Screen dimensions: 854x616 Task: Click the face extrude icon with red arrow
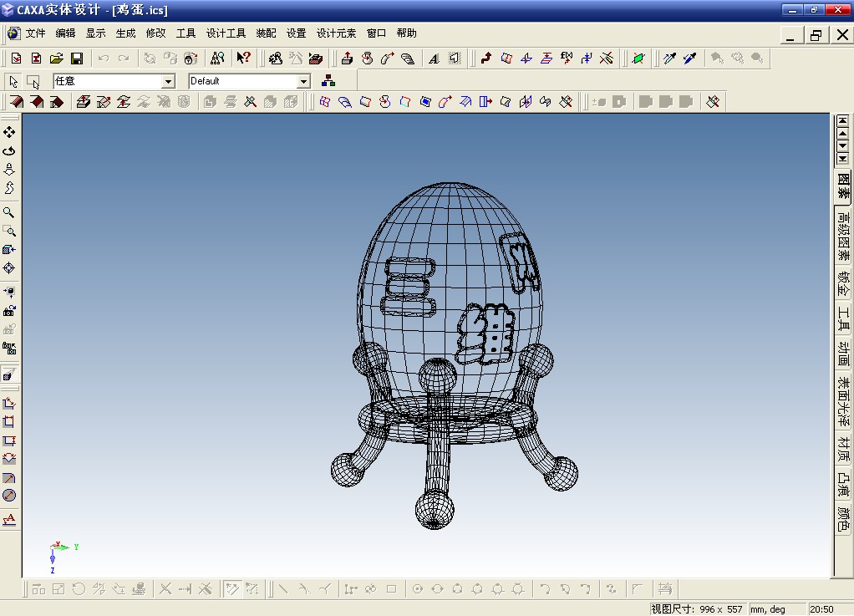click(83, 102)
